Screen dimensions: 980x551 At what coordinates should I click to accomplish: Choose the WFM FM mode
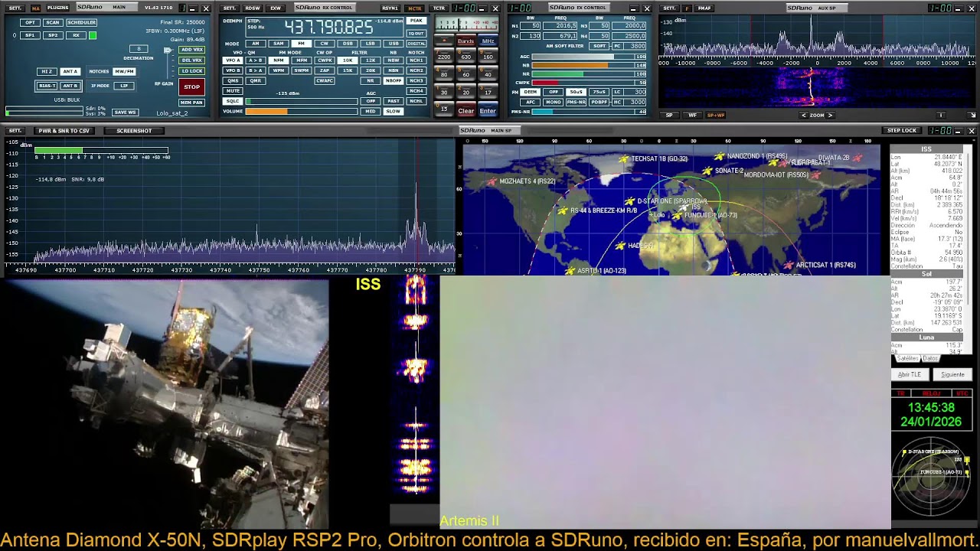pos(279,70)
